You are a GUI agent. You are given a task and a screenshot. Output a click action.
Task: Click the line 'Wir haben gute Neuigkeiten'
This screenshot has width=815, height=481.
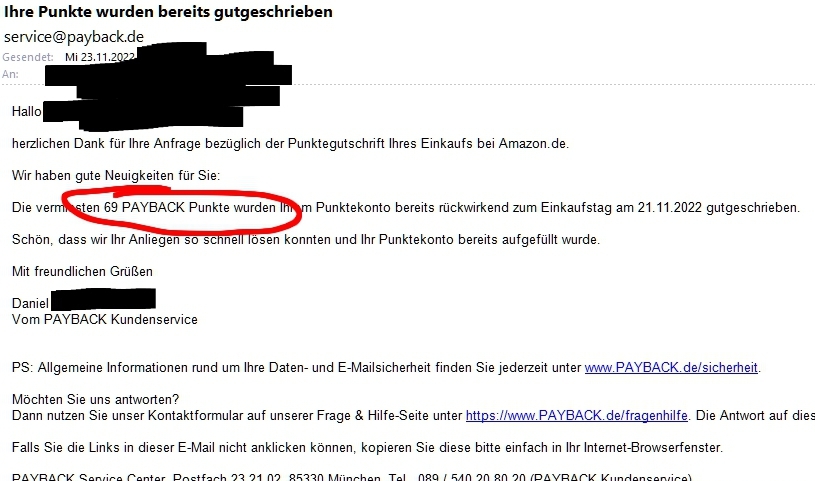coord(116,175)
